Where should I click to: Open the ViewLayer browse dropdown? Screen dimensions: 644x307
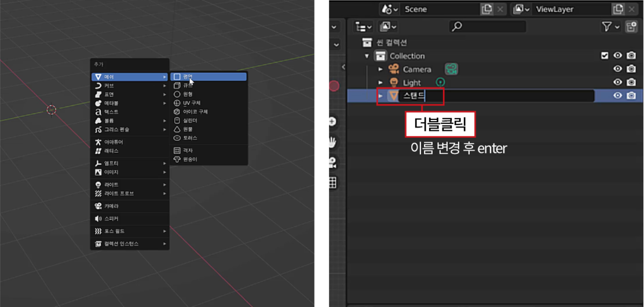pyautogui.click(x=521, y=9)
